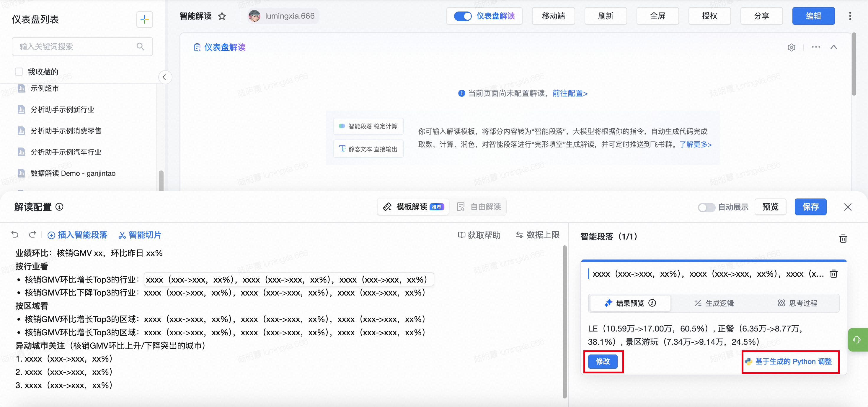Screen dimensions: 868x407
Task: Select the 生成逻辑 tab
Action: (x=714, y=303)
